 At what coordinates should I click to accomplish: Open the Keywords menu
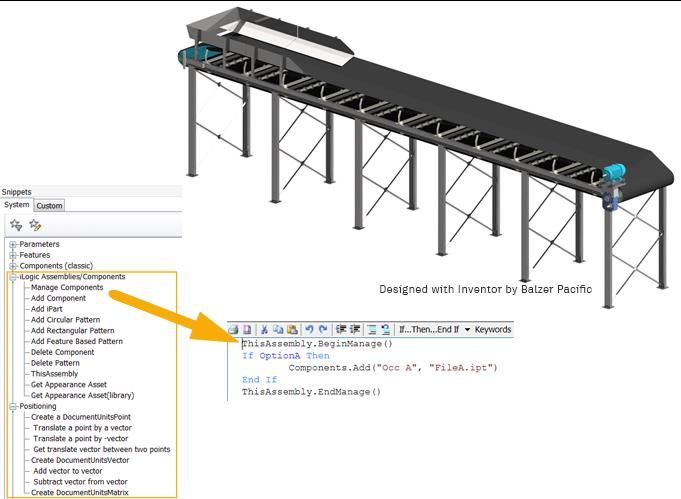click(x=493, y=330)
